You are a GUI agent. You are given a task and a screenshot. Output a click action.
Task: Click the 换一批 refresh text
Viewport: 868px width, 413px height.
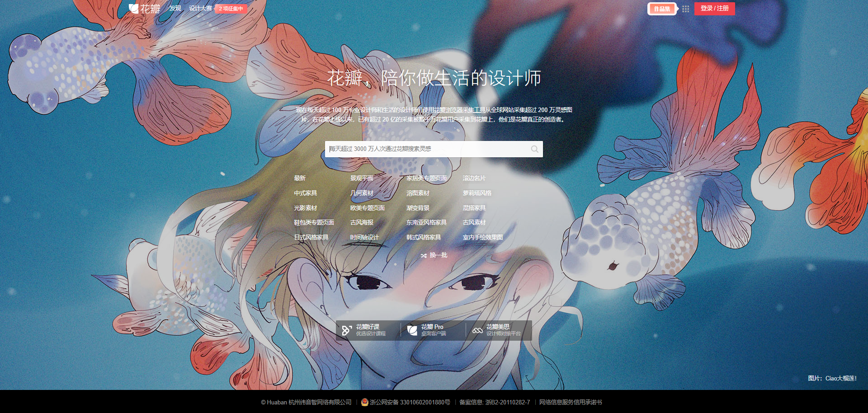[438, 256]
